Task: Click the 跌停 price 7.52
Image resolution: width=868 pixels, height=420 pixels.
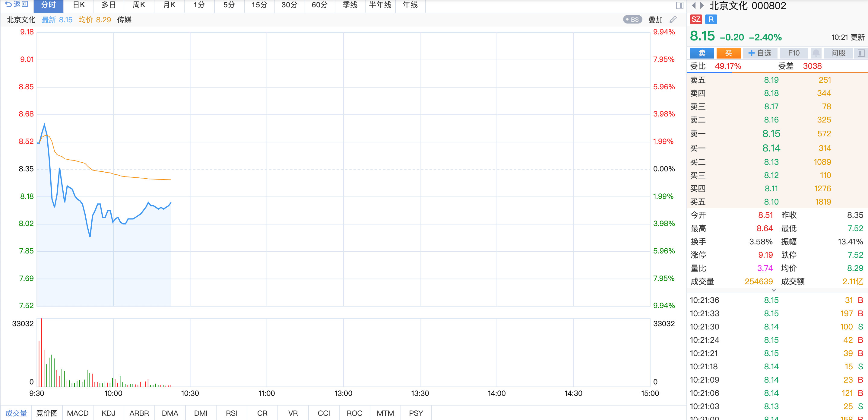Action: 855,255
